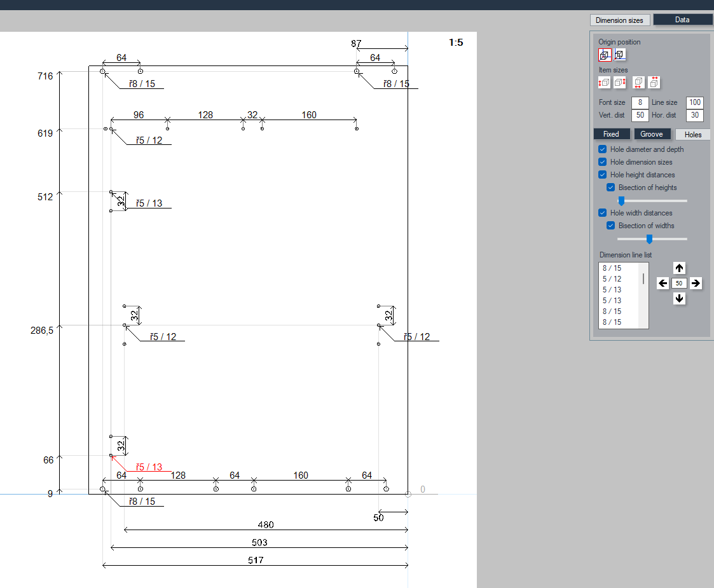The image size is (714, 588).
Task: Click the 286,5 height dimension value
Action: tap(42, 331)
